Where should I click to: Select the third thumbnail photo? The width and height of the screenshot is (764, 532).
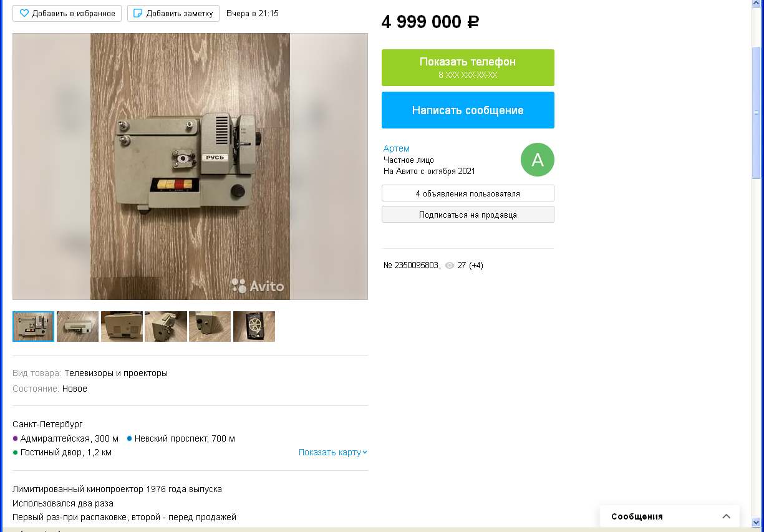tap(122, 326)
